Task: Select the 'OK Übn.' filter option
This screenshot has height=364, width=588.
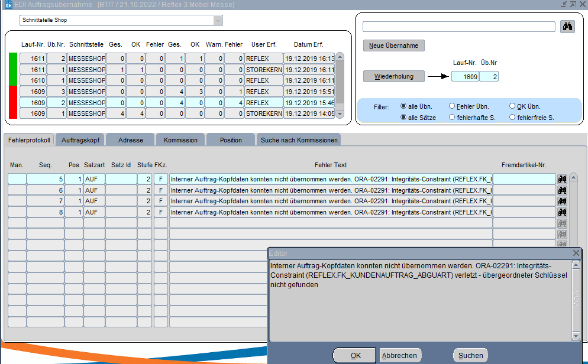Action: click(x=512, y=106)
